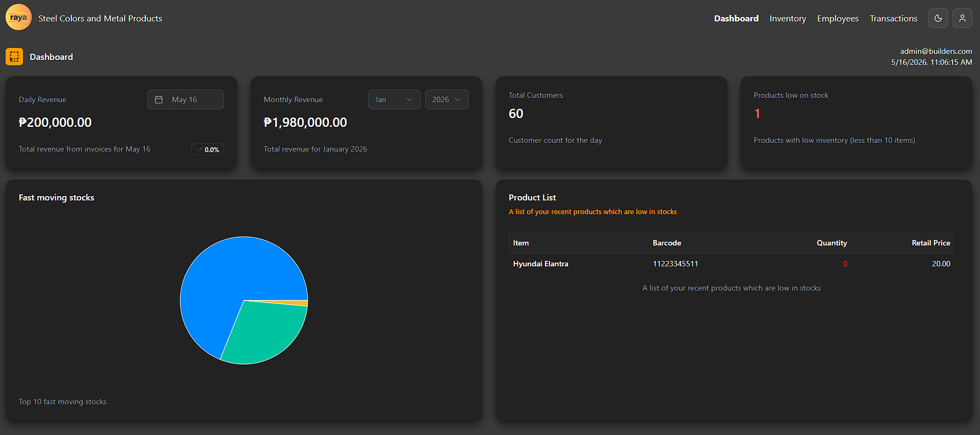980x435 pixels.
Task: Click the 0.0% revenue trend badge
Action: (208, 149)
